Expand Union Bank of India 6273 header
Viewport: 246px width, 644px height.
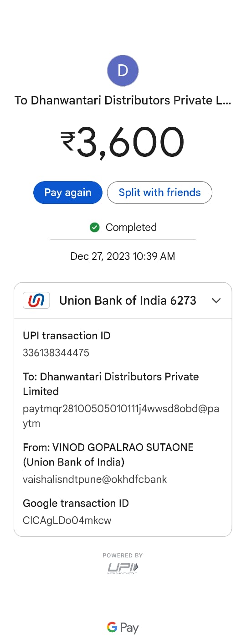point(123,301)
